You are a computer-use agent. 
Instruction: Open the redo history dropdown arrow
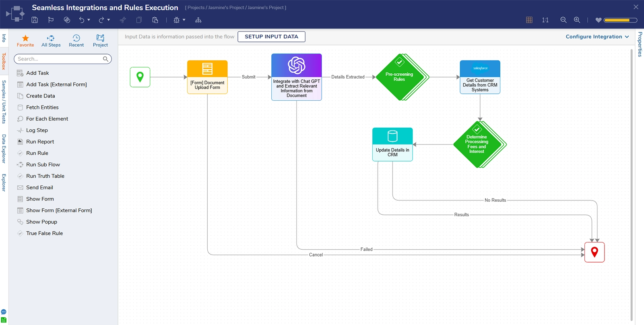coord(109,20)
